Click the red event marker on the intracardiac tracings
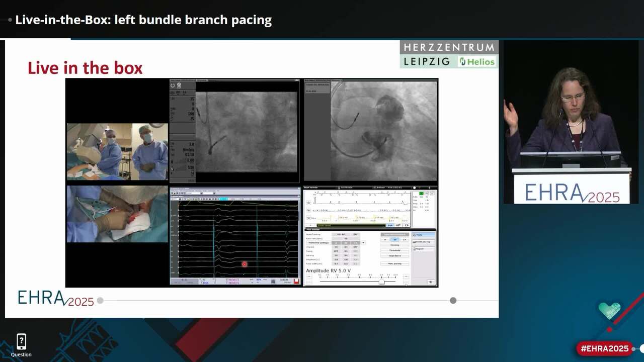Screen dimensions: 644x362 [x=245, y=264]
